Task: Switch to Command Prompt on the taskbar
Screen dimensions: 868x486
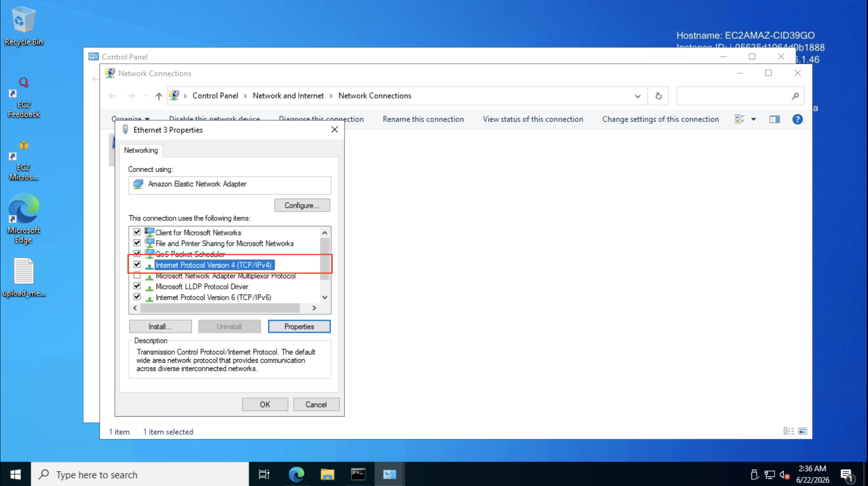Action: click(358, 474)
